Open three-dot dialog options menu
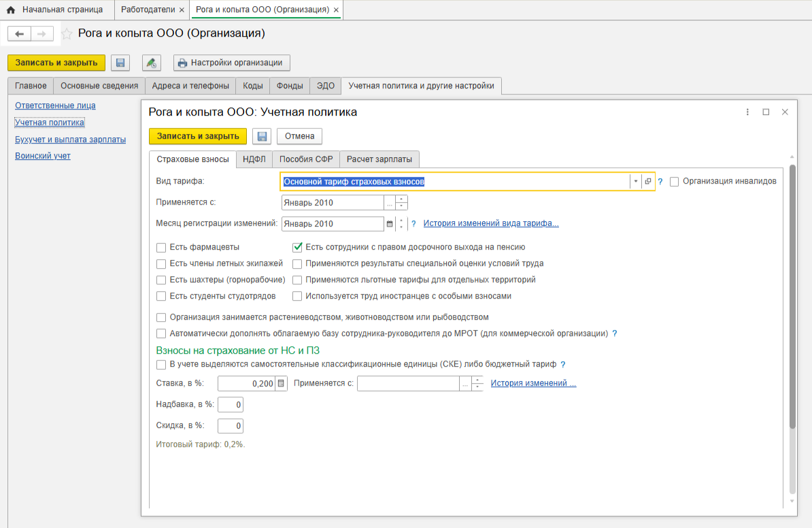This screenshot has width=812, height=528. pos(747,112)
